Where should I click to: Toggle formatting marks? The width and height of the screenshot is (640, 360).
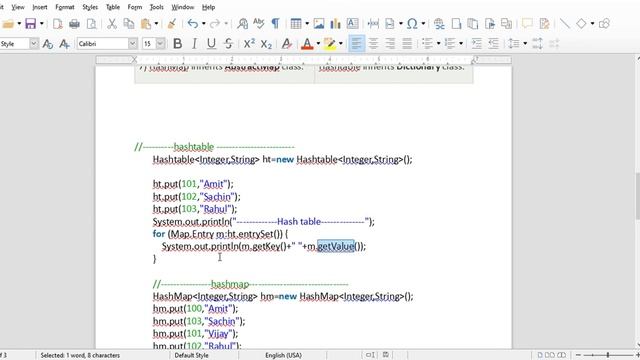tap(276, 24)
